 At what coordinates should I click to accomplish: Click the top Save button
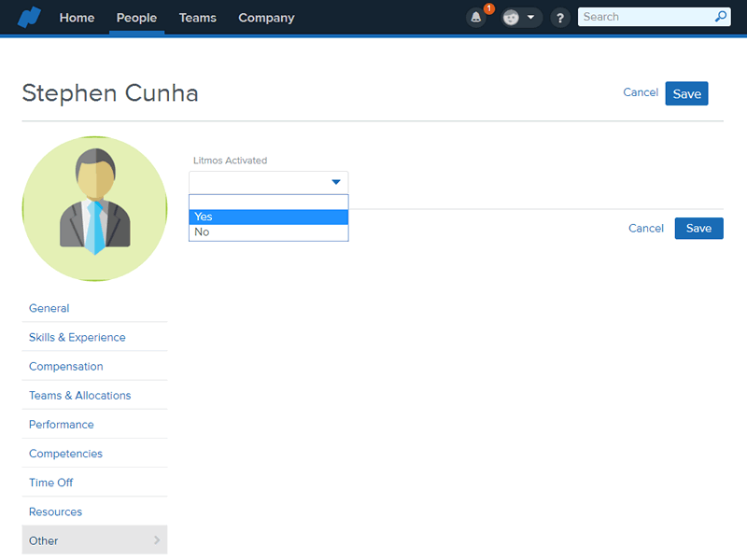click(x=686, y=93)
